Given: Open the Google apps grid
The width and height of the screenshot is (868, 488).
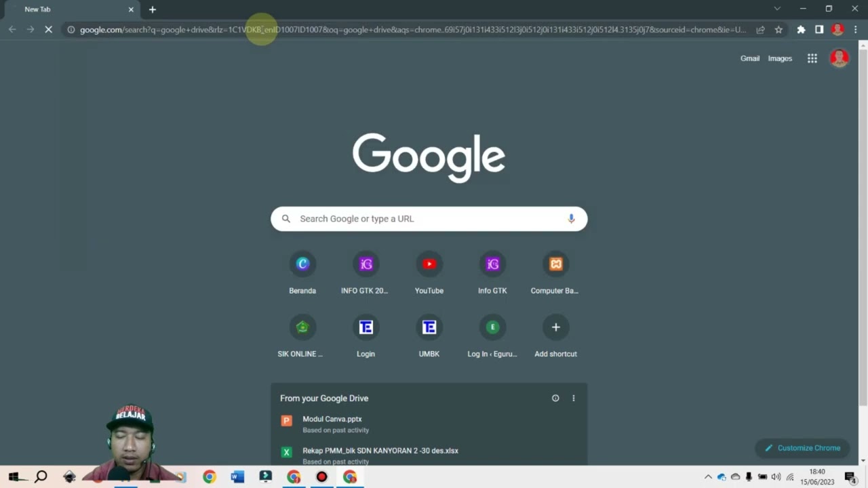Looking at the screenshot, I should [812, 58].
